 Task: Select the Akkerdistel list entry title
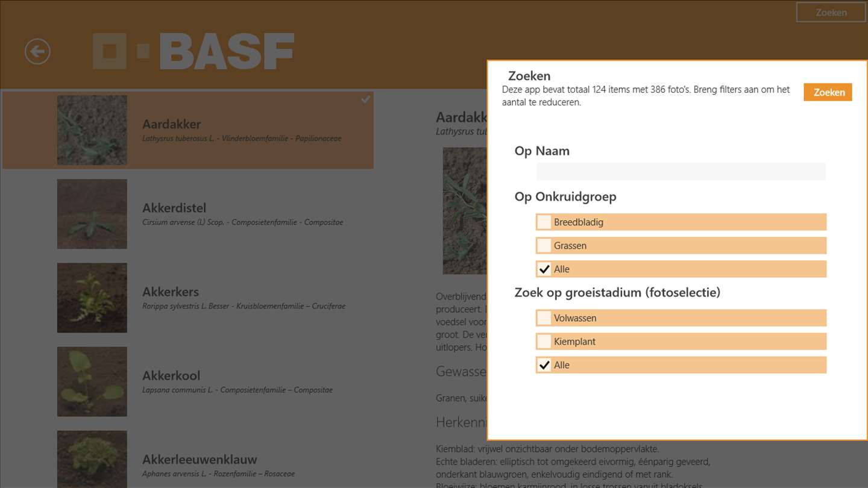coord(174,208)
